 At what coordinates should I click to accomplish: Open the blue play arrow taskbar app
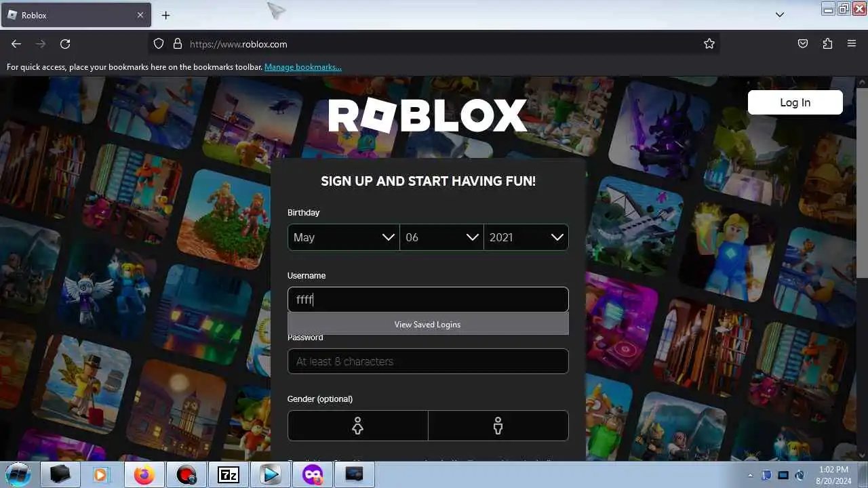[x=271, y=474]
